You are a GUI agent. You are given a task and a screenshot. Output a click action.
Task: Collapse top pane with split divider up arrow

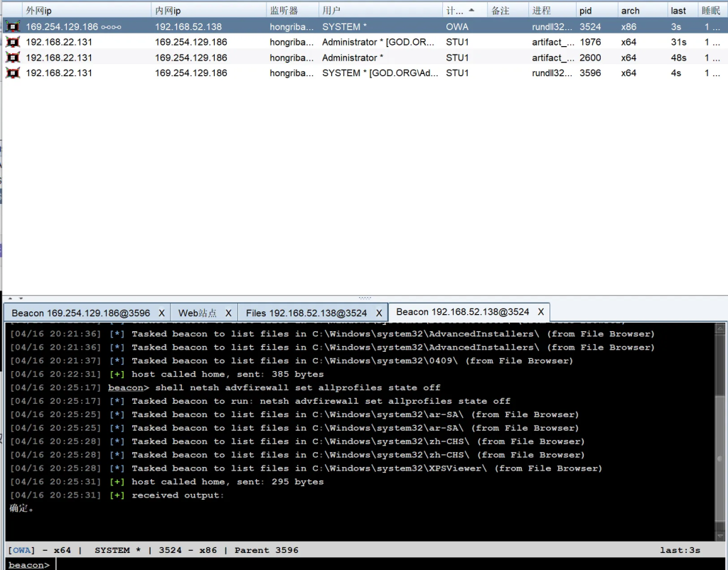[x=10, y=299]
